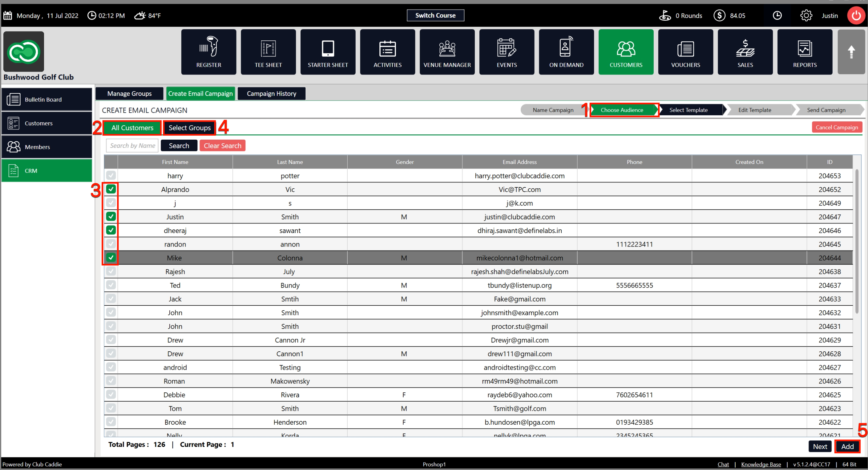Click the Search by Name field
The height and width of the screenshot is (470, 868).
pyautogui.click(x=132, y=146)
